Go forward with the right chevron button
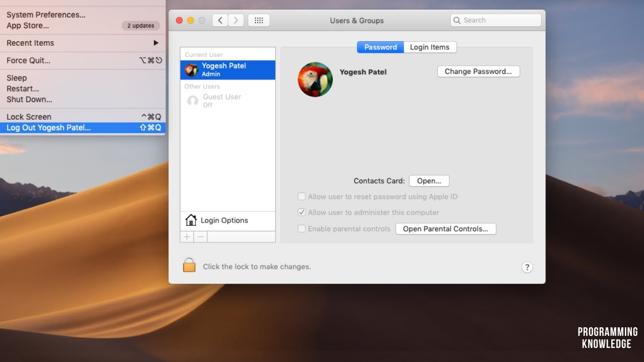Screen dimensions: 644x362 [x=236, y=20]
